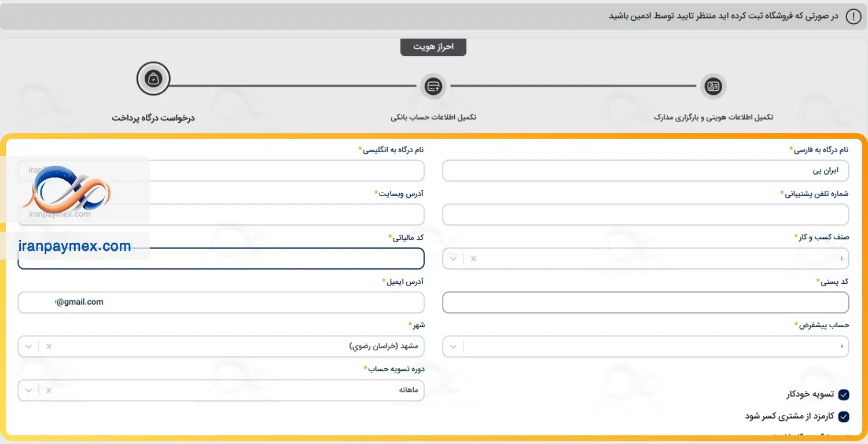Click the bank account information step icon

click(x=433, y=86)
